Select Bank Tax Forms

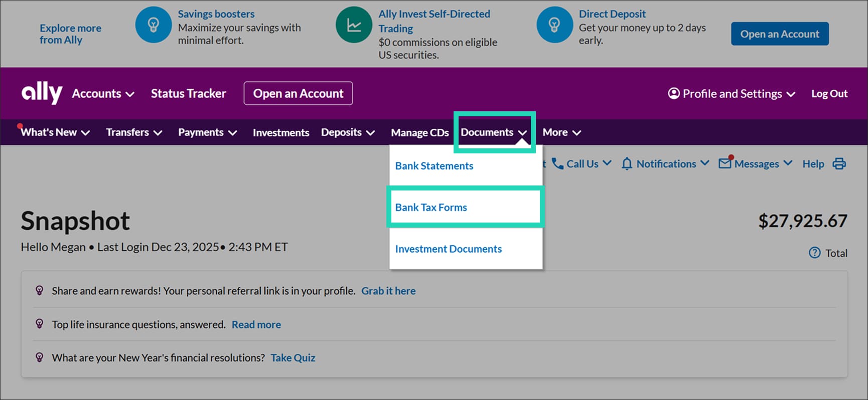(x=431, y=208)
